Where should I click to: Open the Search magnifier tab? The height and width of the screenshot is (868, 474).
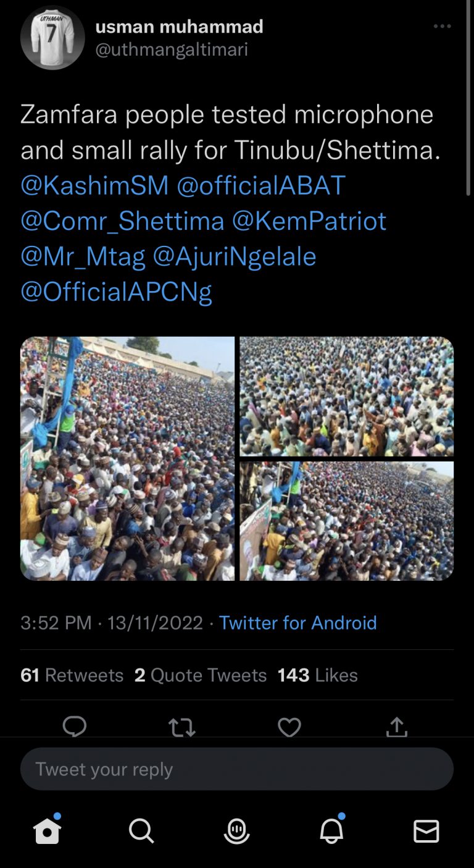click(x=141, y=832)
